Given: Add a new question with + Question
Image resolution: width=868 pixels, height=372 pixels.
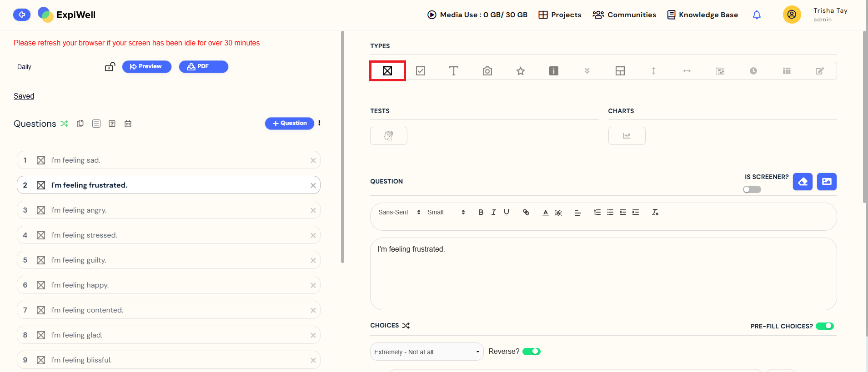Looking at the screenshot, I should click(x=289, y=123).
